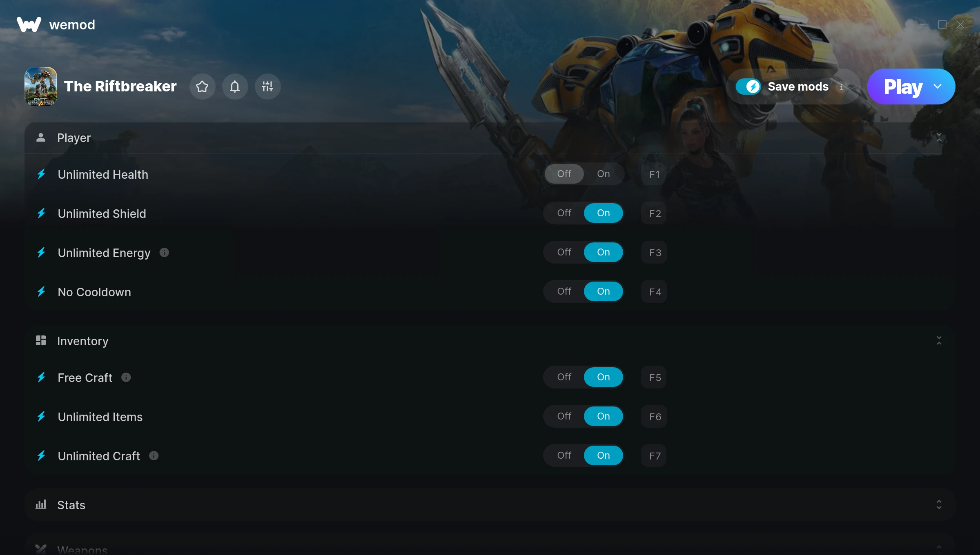Image resolution: width=980 pixels, height=555 pixels.
Task: Change the F5 hotkey for Free Craft
Action: [654, 377]
